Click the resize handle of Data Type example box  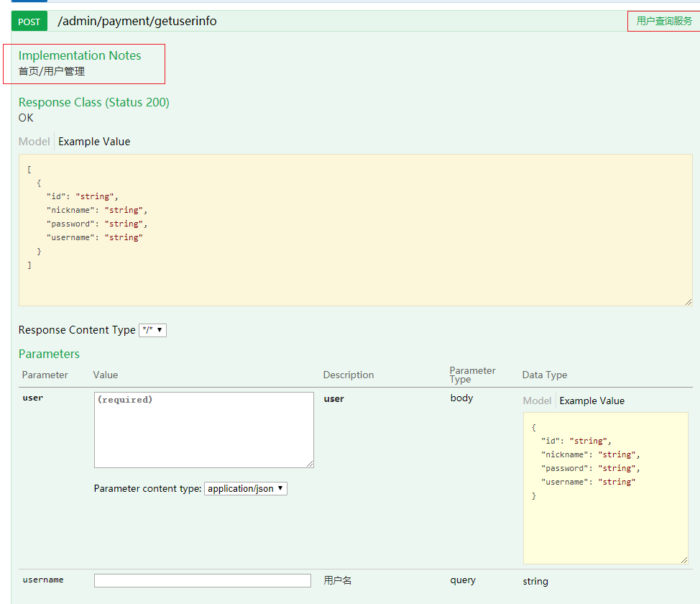click(x=684, y=559)
